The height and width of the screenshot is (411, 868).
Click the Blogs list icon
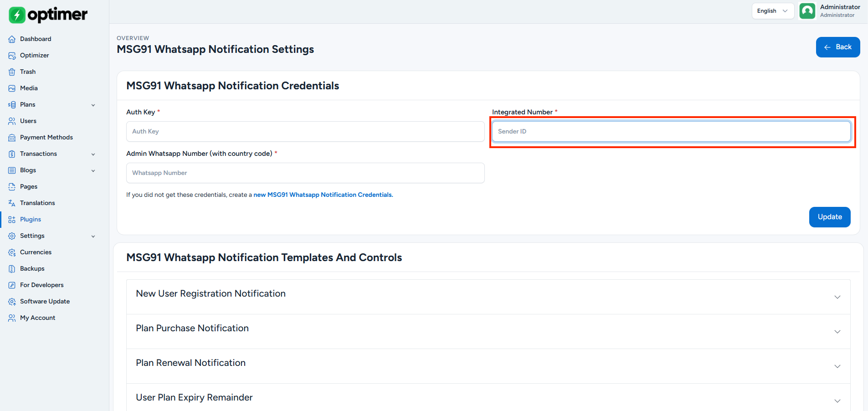point(12,170)
